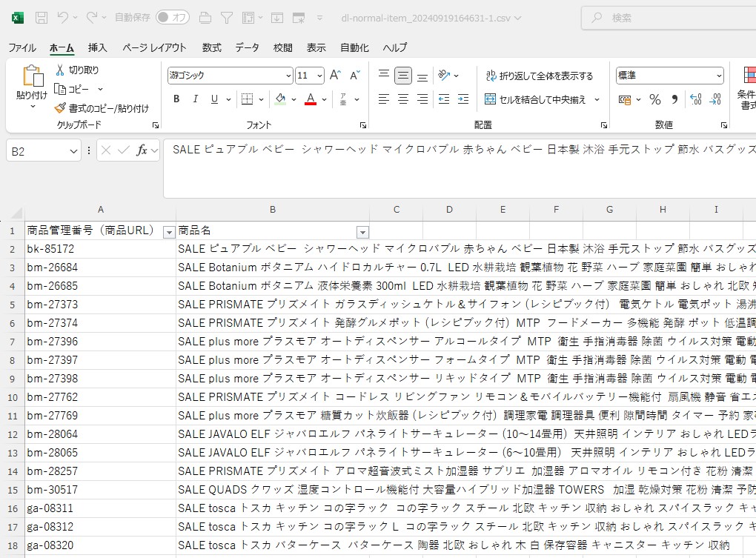The image size is (756, 558).
Task: Apply the comma style number format
Action: 674,100
